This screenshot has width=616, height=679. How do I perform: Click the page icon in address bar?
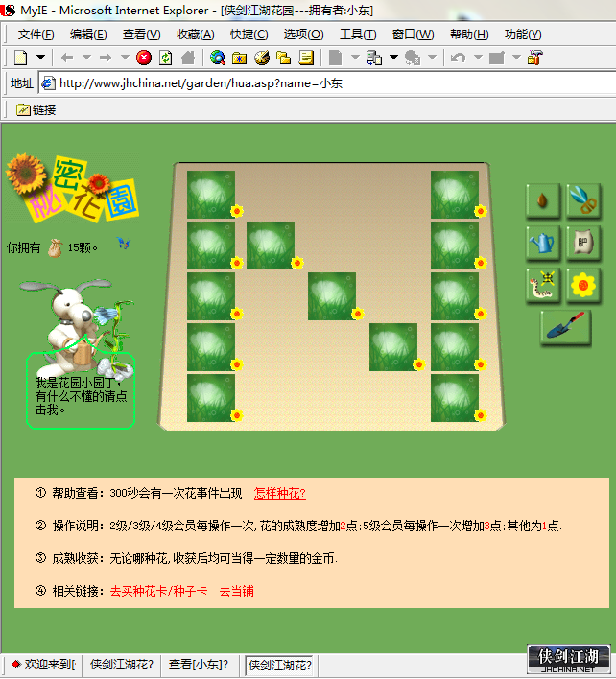coord(48,83)
